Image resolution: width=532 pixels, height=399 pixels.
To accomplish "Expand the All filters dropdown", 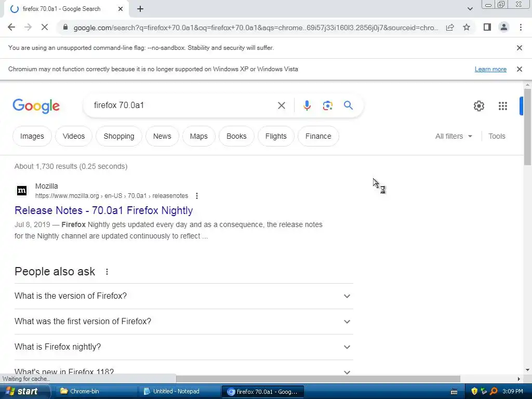I will point(454,137).
